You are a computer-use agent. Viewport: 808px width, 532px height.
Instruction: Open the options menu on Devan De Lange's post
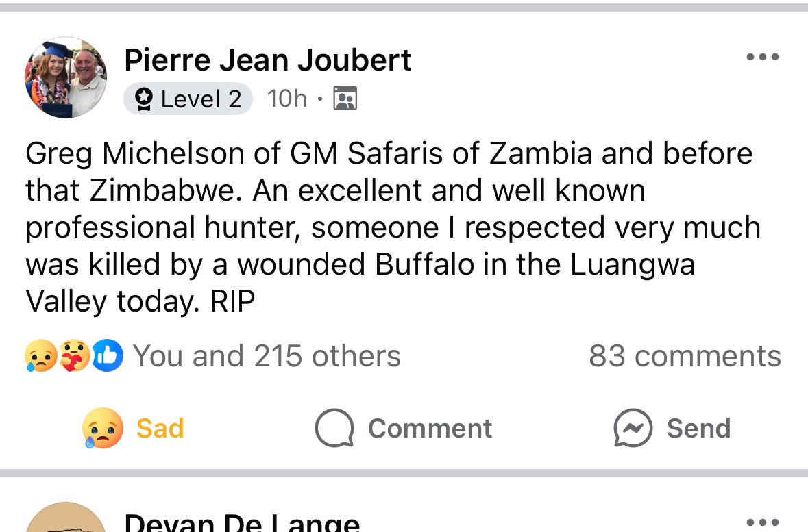(x=762, y=522)
